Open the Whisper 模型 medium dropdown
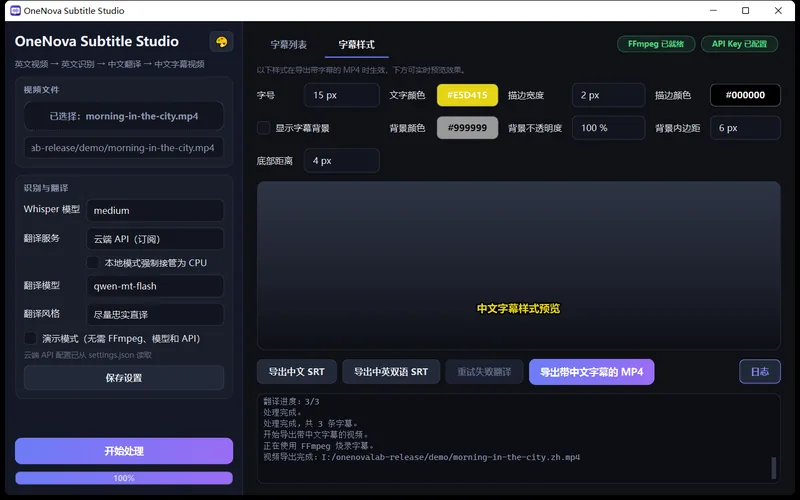Screen dimensions: 800x500 tap(155, 211)
